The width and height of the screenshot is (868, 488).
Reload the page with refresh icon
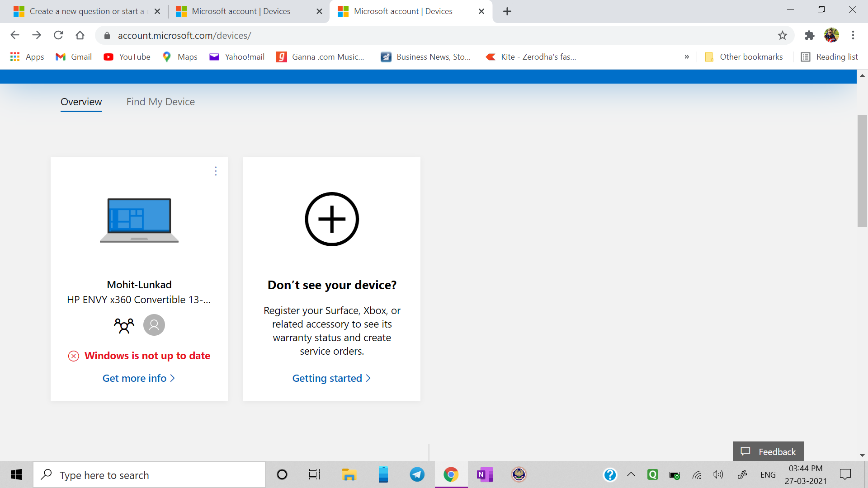tap(58, 35)
